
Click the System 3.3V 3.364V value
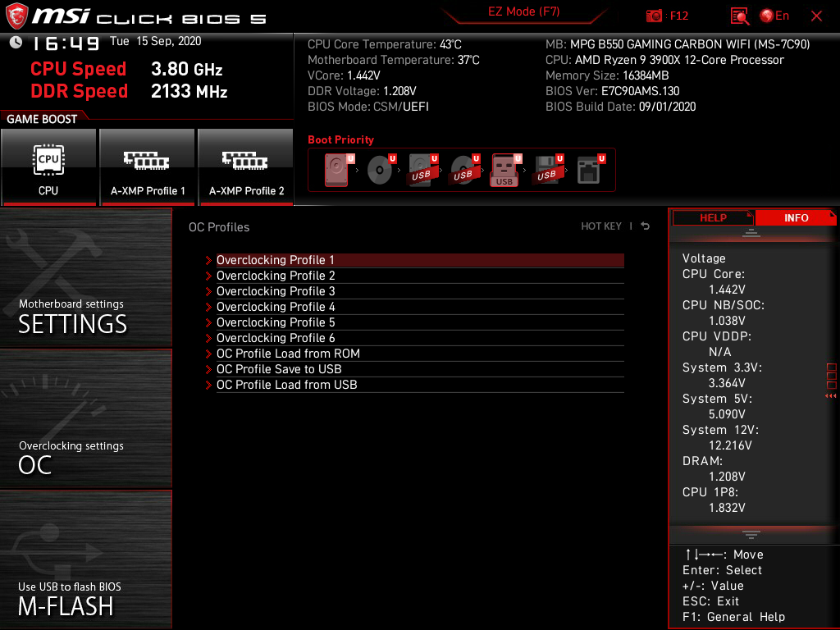tap(727, 384)
